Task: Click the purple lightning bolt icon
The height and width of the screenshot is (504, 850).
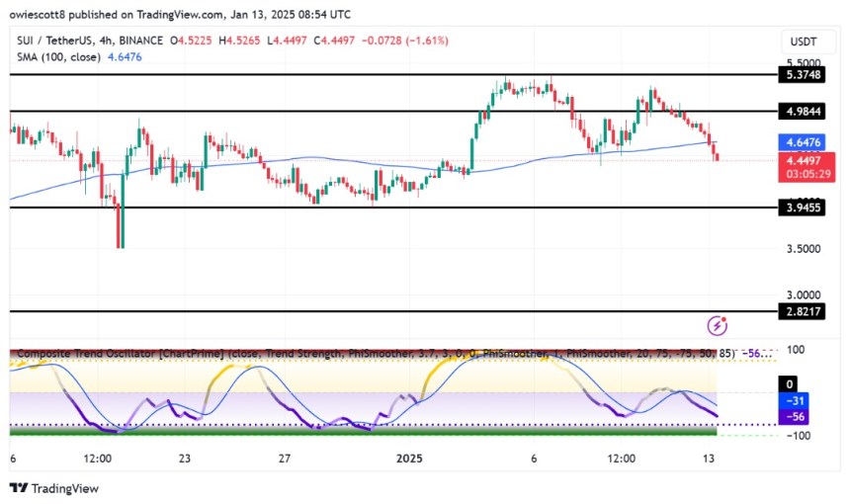Action: (718, 326)
